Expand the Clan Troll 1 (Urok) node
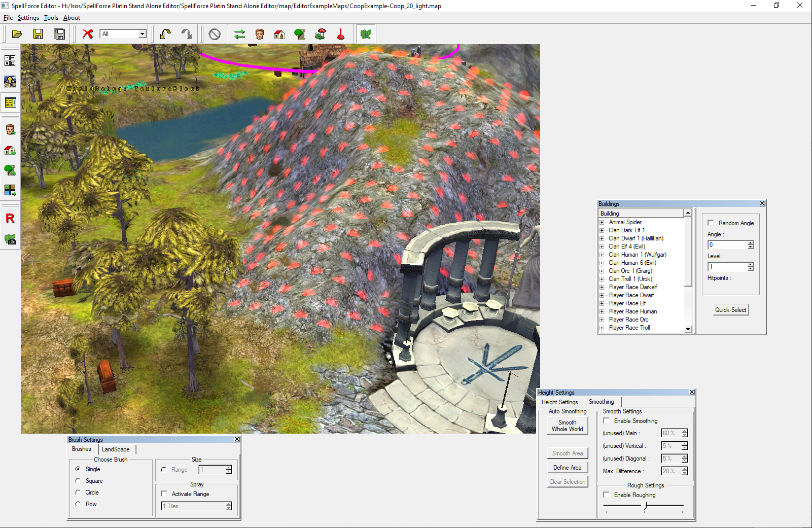 click(x=602, y=279)
